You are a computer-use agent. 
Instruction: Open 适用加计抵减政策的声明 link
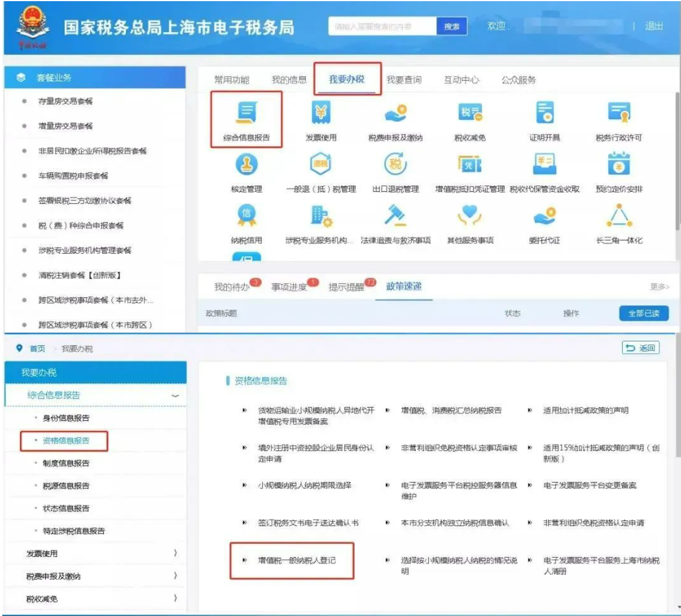click(x=586, y=410)
